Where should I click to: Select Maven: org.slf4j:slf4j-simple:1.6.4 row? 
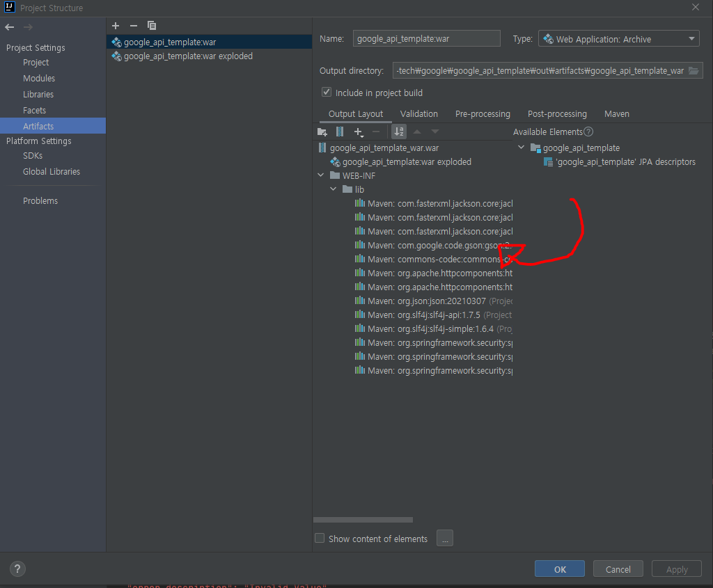[x=433, y=328]
